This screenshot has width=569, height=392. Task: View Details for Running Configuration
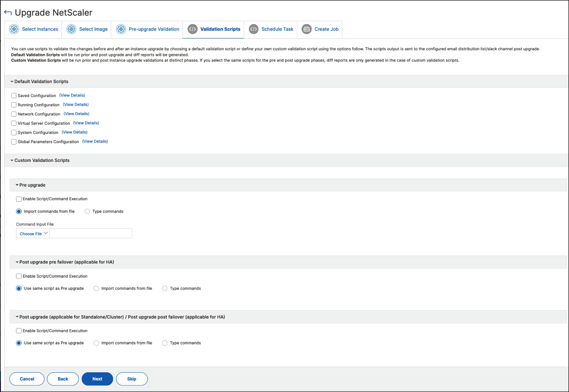tap(76, 105)
